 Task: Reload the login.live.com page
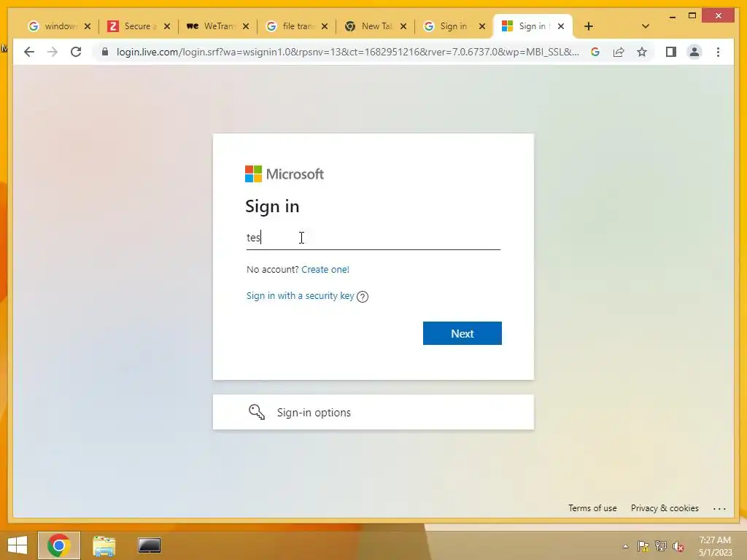(x=76, y=52)
